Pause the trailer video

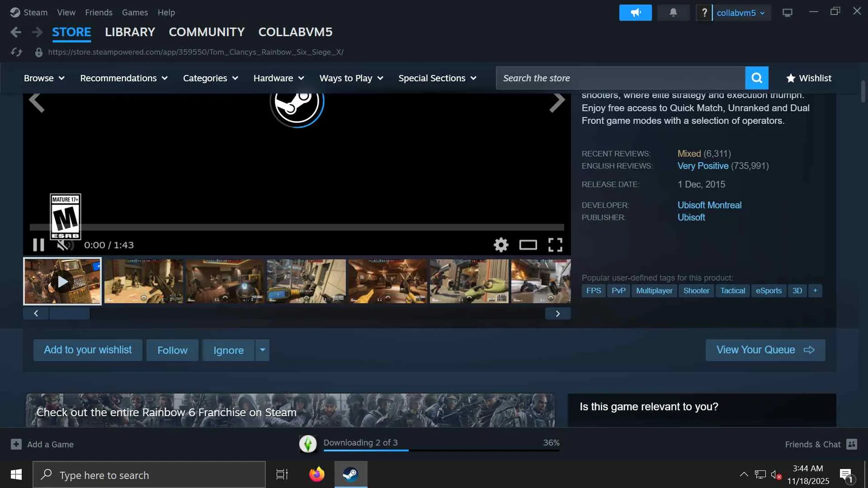(x=38, y=245)
